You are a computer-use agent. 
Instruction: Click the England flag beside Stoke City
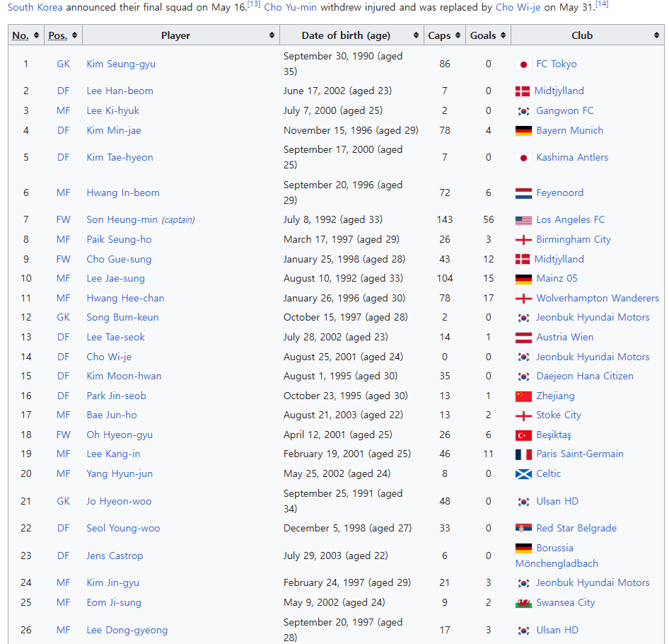tap(523, 415)
